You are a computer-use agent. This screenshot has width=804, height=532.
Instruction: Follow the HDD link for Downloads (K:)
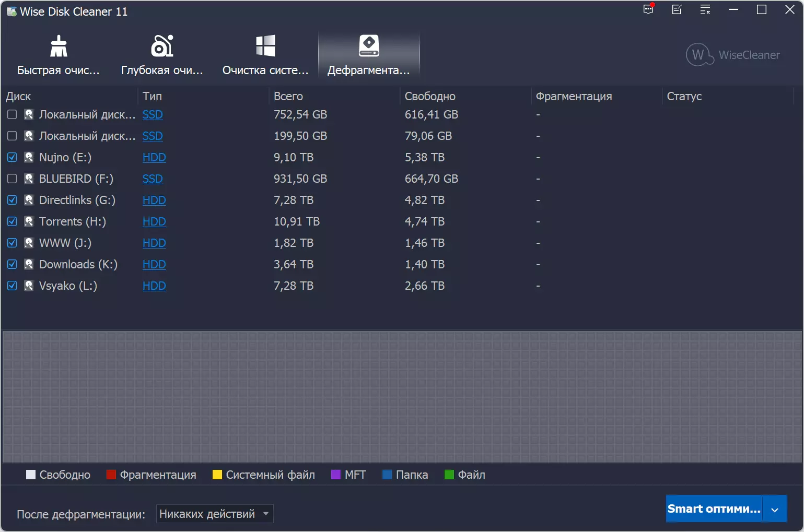tap(154, 264)
